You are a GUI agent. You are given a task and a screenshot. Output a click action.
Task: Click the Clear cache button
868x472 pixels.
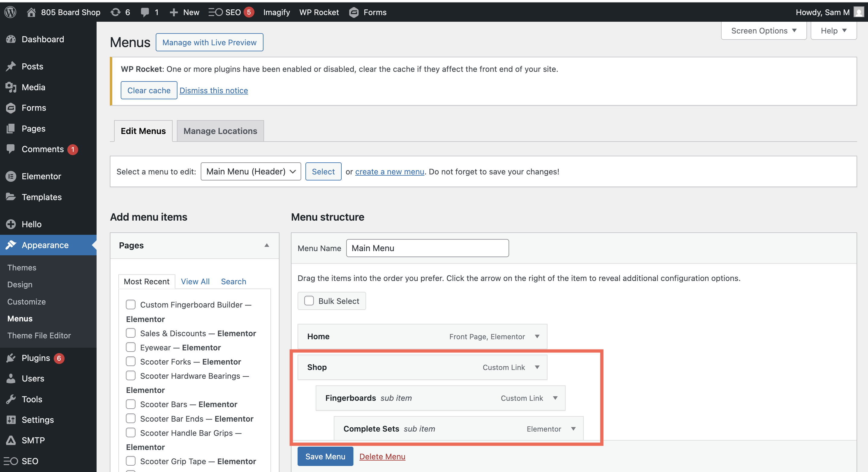click(x=149, y=90)
